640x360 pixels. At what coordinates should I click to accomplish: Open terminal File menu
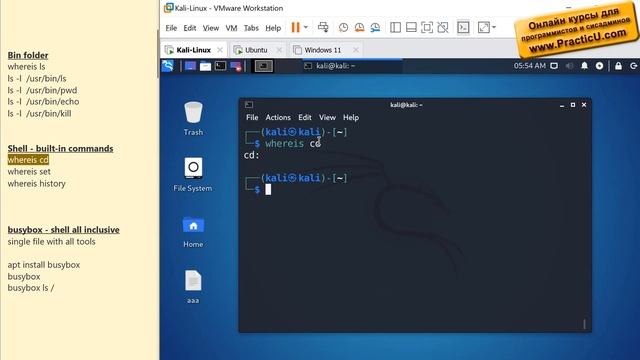click(x=252, y=118)
